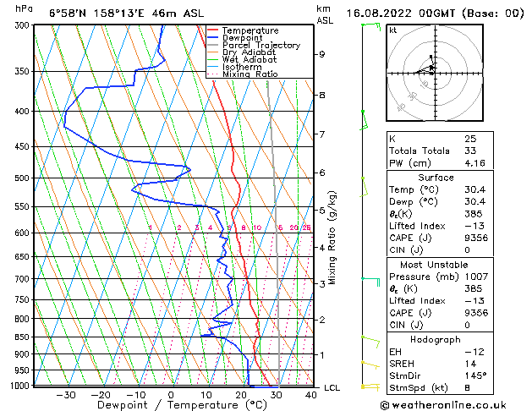Click the Hodograph section header in table

click(436, 340)
